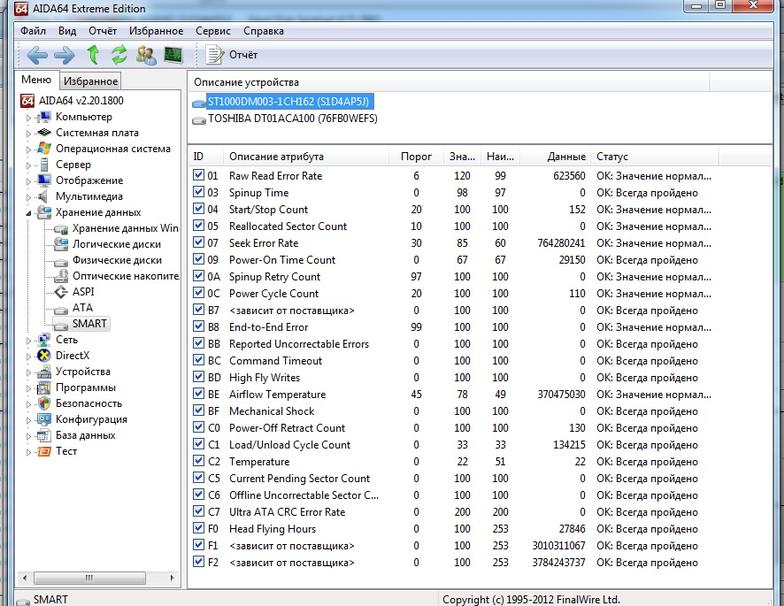
Task: Collapse the Хранение данных node triangle
Action: click(x=28, y=214)
